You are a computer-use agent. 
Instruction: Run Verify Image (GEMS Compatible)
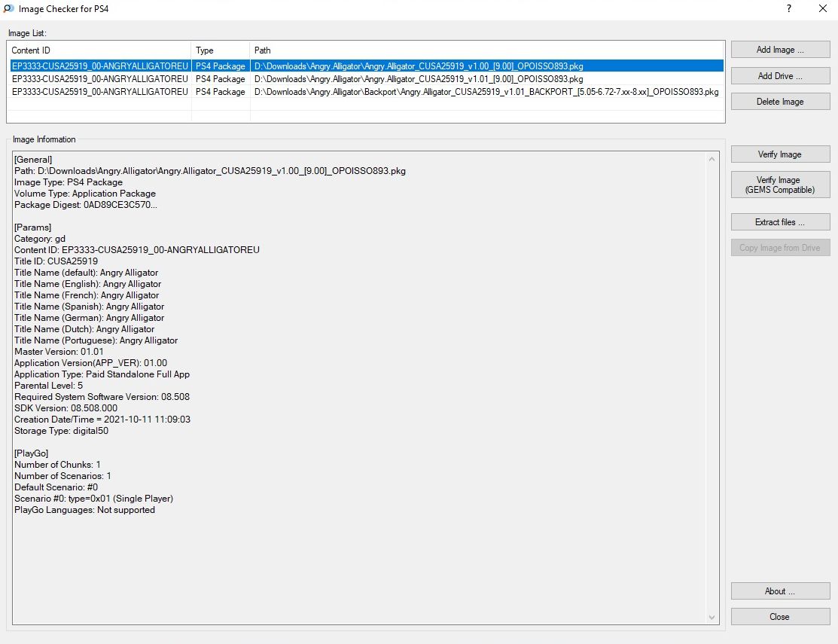[x=780, y=185]
